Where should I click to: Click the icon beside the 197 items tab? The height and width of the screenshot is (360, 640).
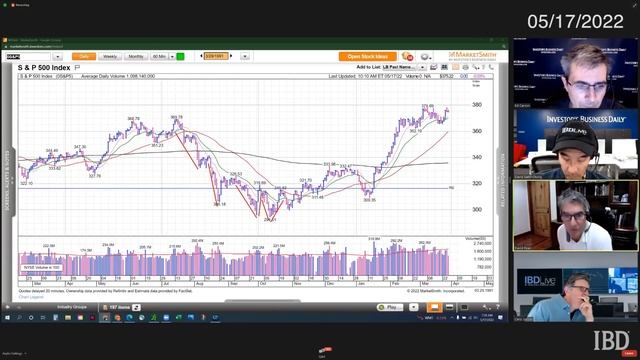click(136, 307)
